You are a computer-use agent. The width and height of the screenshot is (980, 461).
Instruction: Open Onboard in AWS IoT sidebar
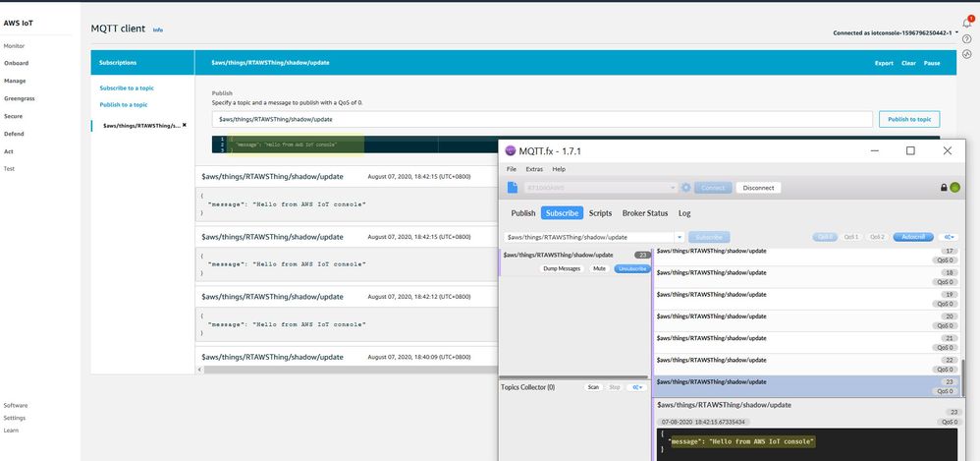[x=17, y=63]
